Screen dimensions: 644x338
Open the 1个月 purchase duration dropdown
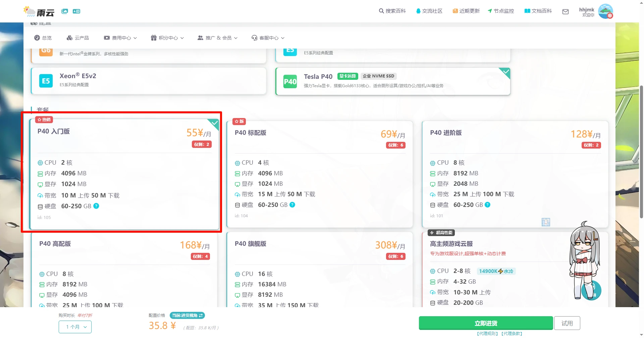75,327
